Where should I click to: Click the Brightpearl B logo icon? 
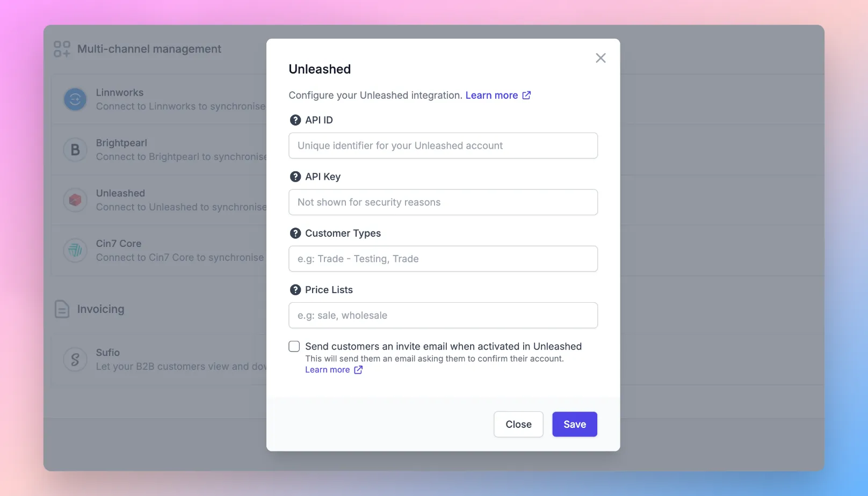(x=75, y=150)
